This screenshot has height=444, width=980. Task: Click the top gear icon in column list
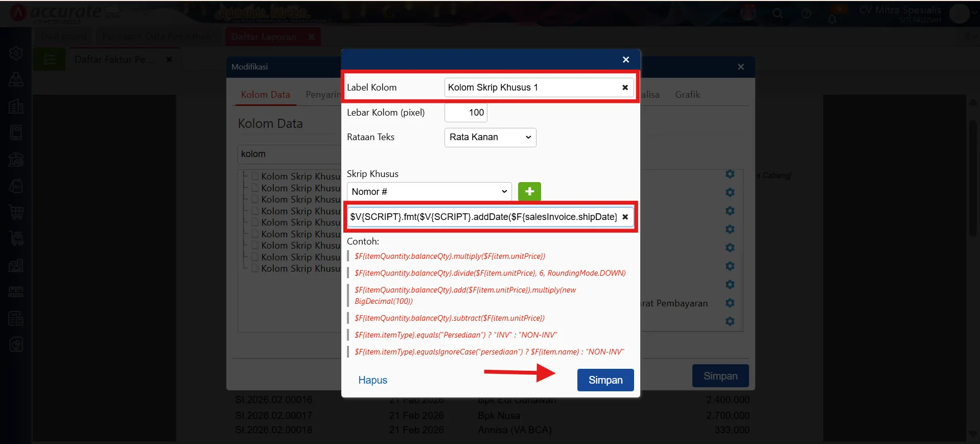[x=730, y=174]
